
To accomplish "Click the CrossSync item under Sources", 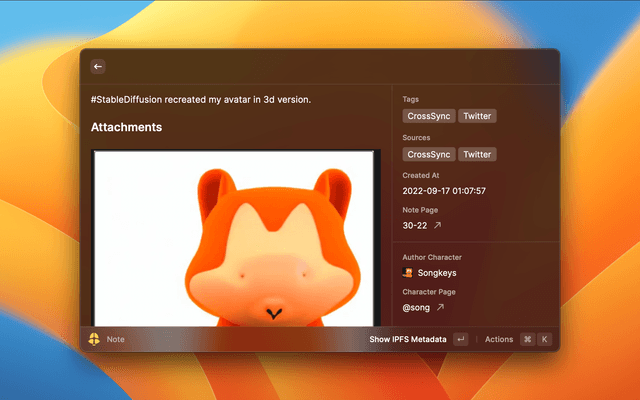I will (x=429, y=154).
